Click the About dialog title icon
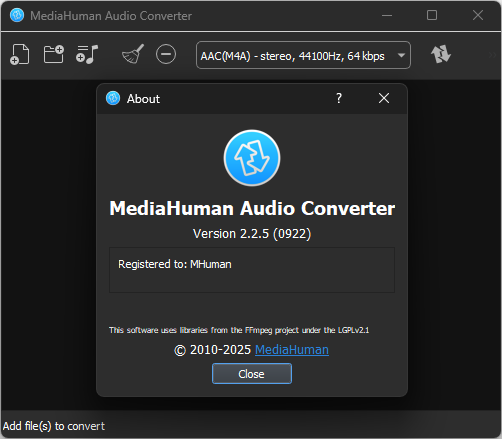 pyautogui.click(x=113, y=98)
